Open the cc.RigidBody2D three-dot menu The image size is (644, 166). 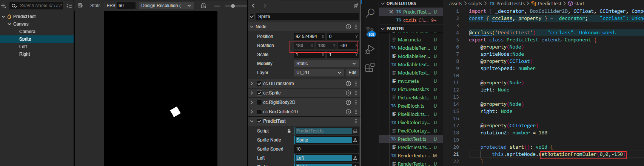[356, 102]
